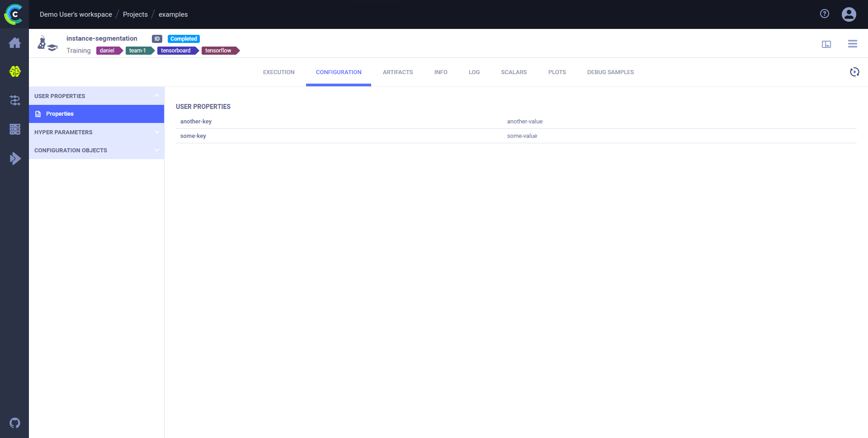The width and height of the screenshot is (868, 438).
Task: Click the ID badge to reveal experiment ID
Action: point(157,38)
